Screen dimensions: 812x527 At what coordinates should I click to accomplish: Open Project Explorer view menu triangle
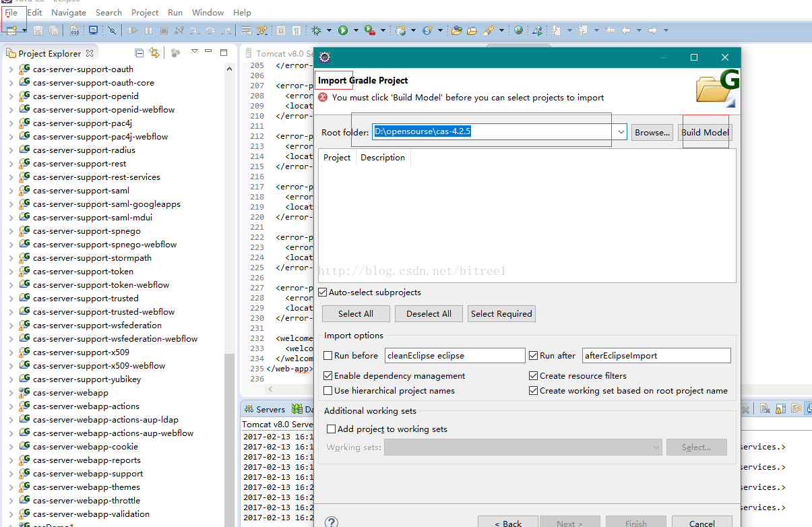(195, 52)
